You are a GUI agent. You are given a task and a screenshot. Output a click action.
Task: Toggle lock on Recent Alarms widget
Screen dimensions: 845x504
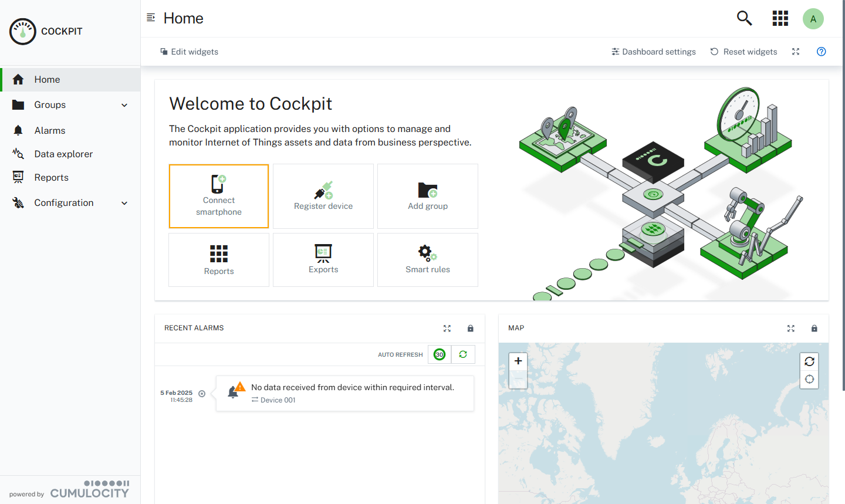470,329
